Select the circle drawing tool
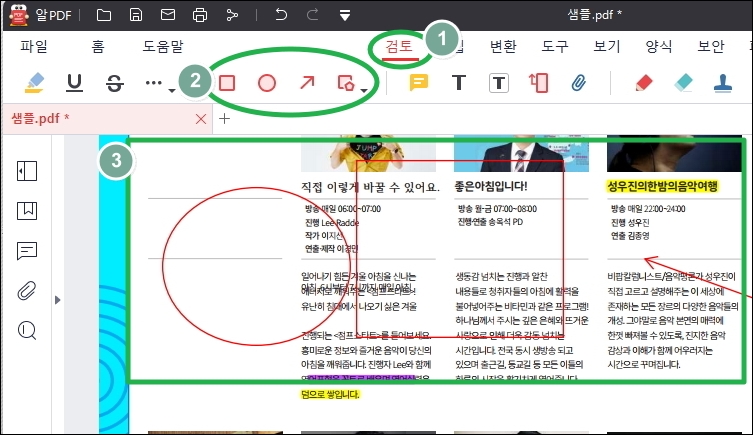Viewport: 753px width, 435px height. pos(267,83)
